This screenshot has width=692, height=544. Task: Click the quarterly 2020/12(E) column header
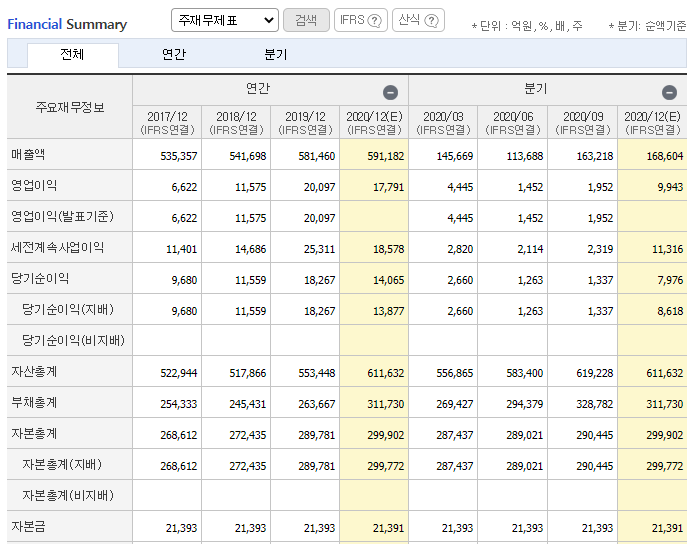pyautogui.click(x=652, y=123)
